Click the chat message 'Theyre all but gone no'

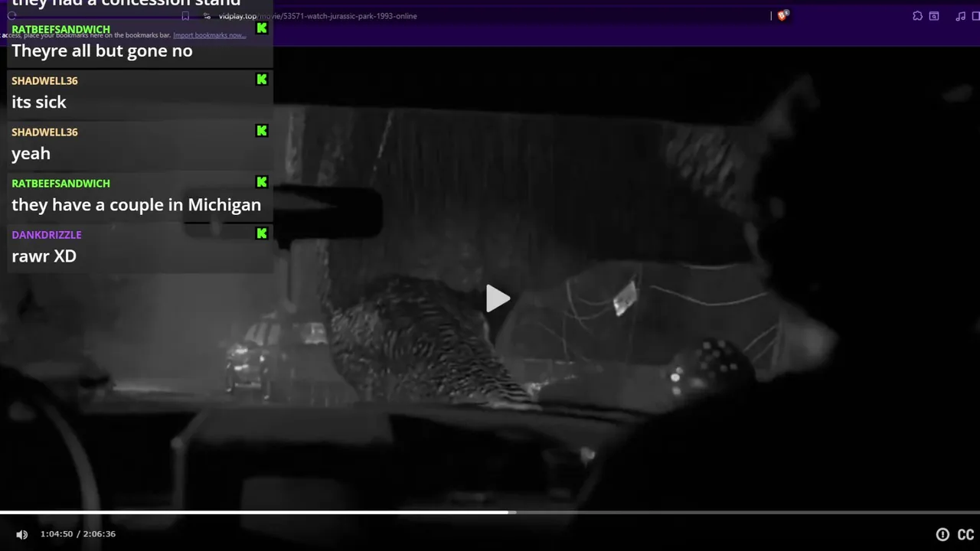point(102,51)
